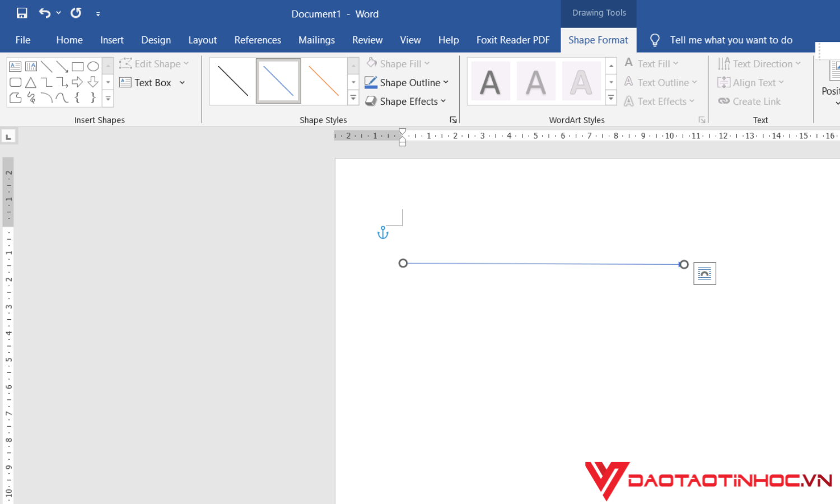Open the Foxit Reader PDF tab
Viewport: 840px width, 504px height.
pos(513,40)
